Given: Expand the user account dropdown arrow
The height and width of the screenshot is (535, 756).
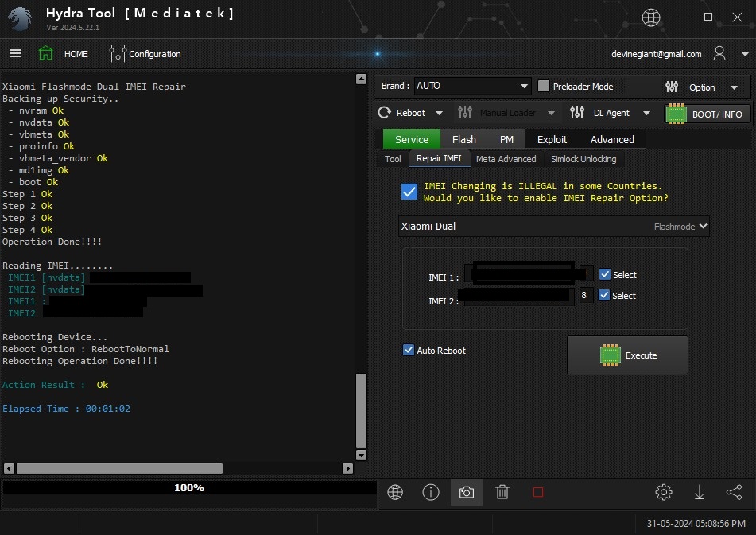Looking at the screenshot, I should point(744,54).
